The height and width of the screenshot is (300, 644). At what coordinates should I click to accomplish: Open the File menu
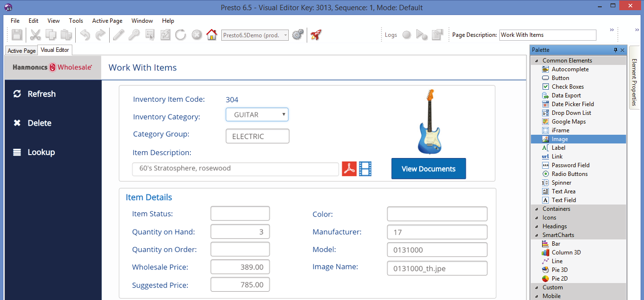tap(15, 21)
